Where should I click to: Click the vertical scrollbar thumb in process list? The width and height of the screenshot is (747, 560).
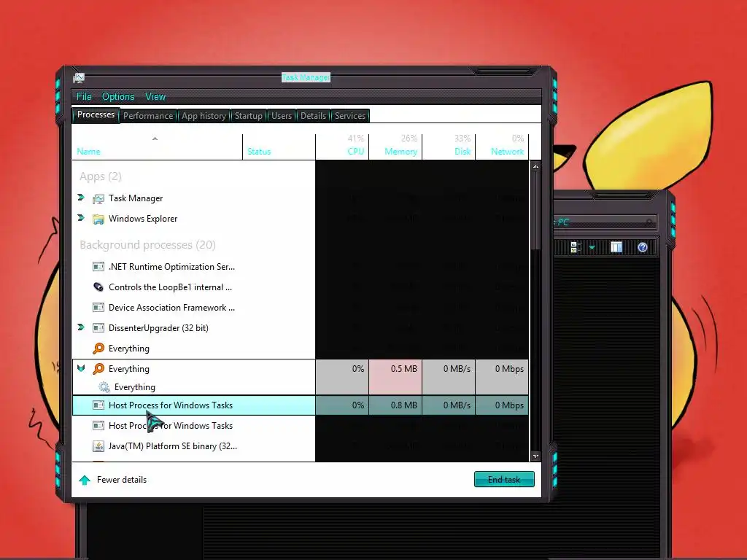pos(535,210)
